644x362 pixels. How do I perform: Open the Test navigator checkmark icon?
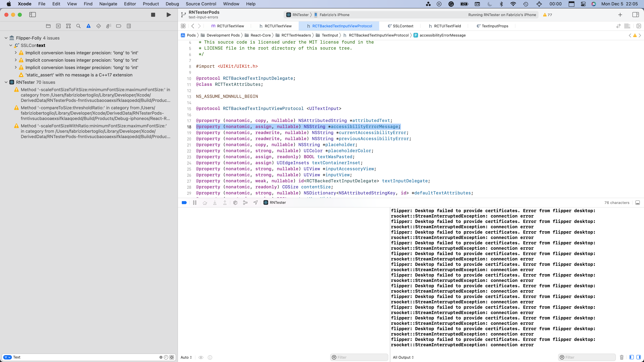coord(98,26)
